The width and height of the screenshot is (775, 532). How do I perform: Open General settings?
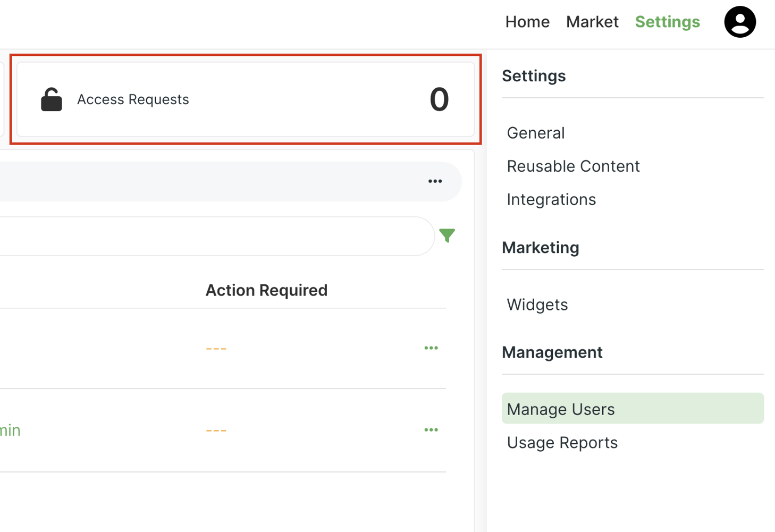point(535,133)
